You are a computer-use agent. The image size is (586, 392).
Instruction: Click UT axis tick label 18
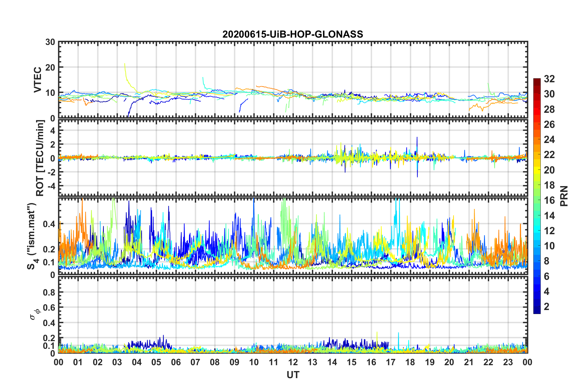pyautogui.click(x=410, y=362)
